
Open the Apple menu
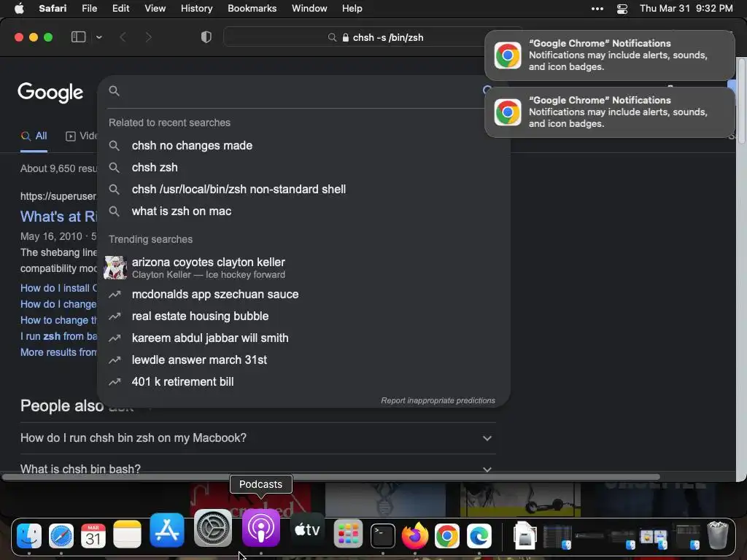tap(19, 9)
